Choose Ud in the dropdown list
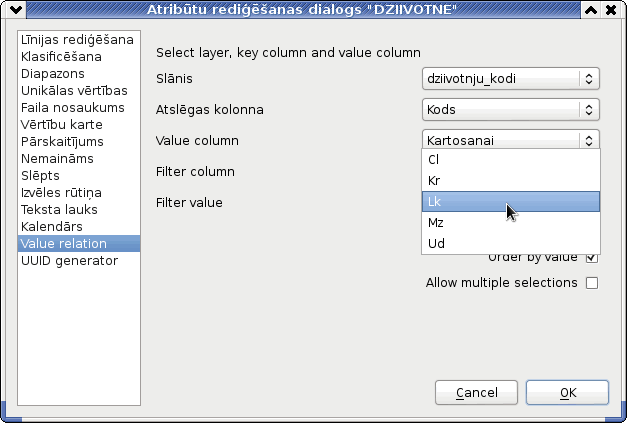This screenshot has width=627, height=423. pyautogui.click(x=511, y=243)
